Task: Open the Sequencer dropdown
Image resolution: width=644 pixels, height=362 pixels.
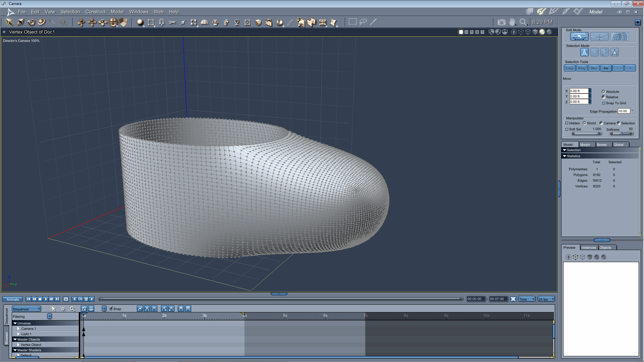Action: [26, 309]
